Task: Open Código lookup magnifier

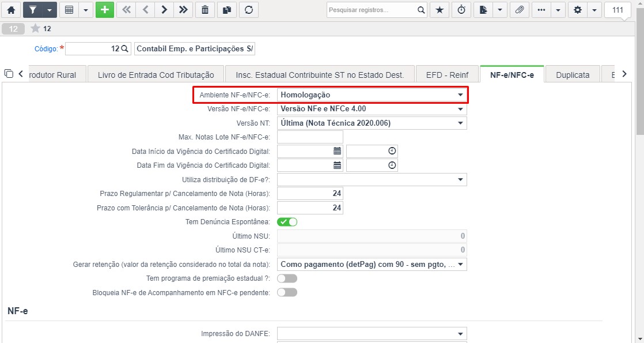Action: pos(125,48)
